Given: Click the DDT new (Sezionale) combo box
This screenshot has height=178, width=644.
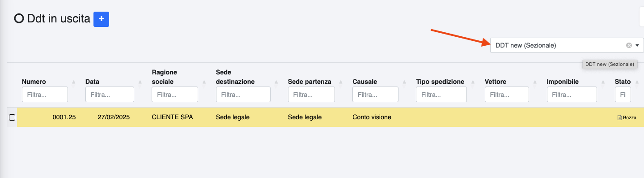Looking at the screenshot, I should [x=567, y=45].
